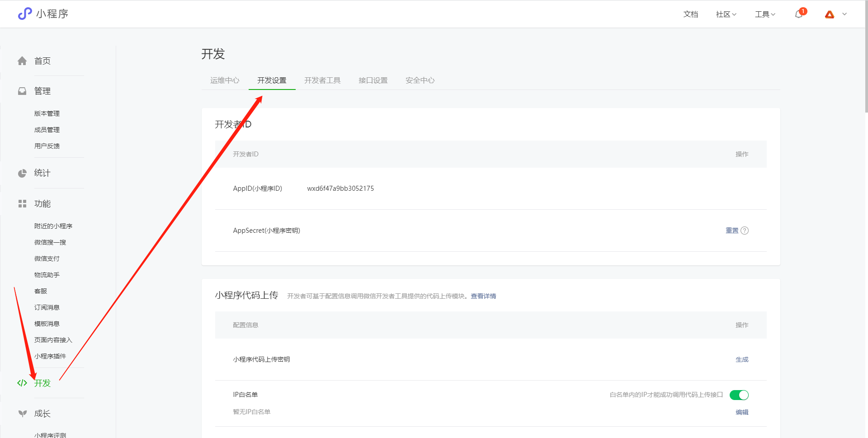This screenshot has height=438, width=868.
Task: Open 模板消息 in the sidebar
Action: pos(47,324)
